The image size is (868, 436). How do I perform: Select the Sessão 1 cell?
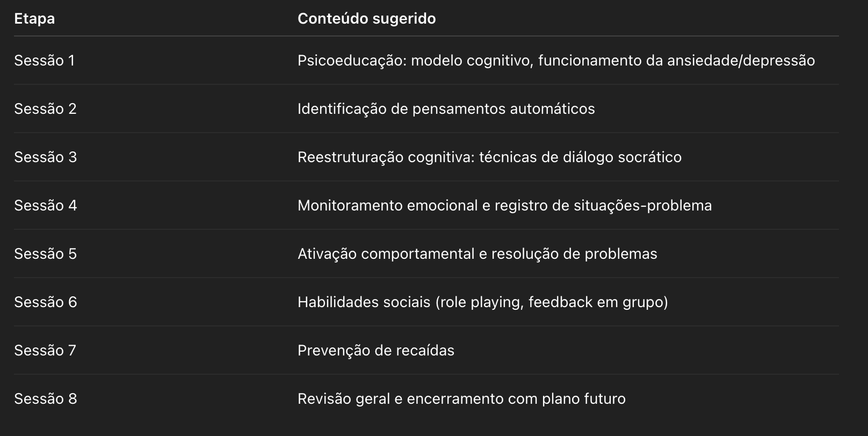point(45,61)
